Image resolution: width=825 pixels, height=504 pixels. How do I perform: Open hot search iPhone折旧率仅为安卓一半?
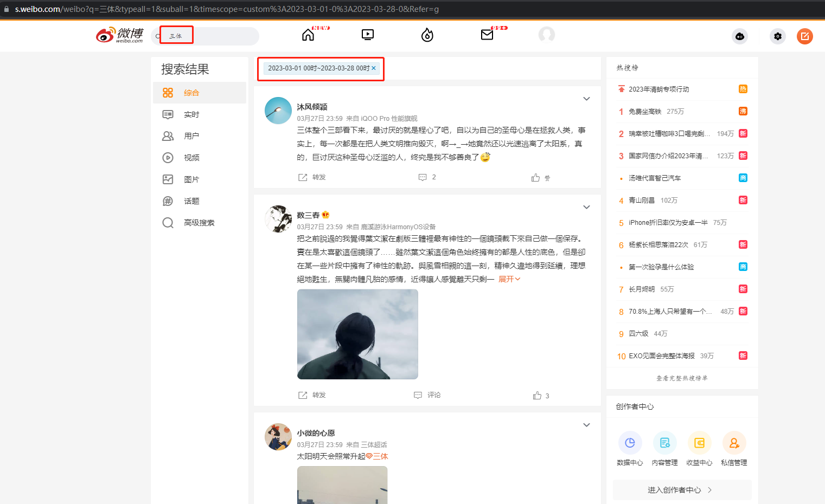668,223
